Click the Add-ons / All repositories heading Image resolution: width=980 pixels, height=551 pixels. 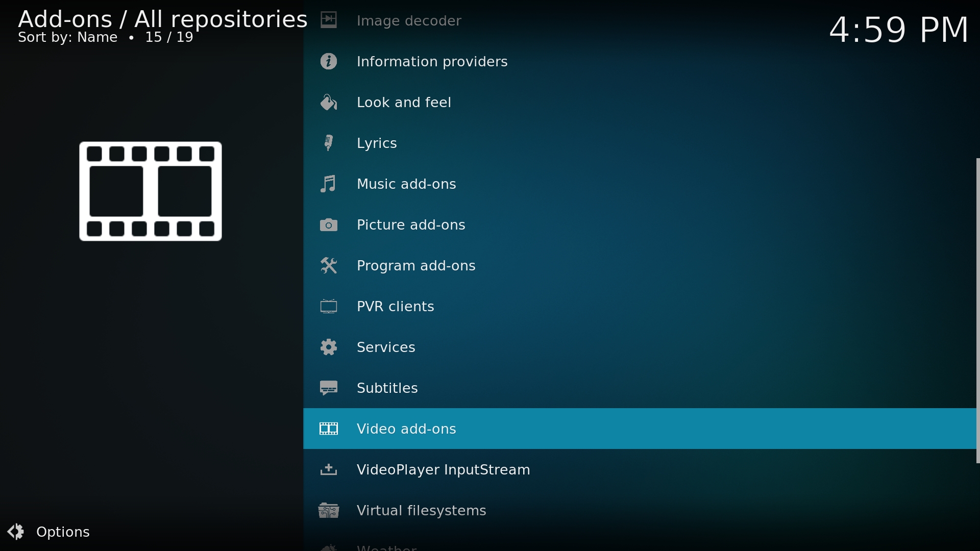162,19
